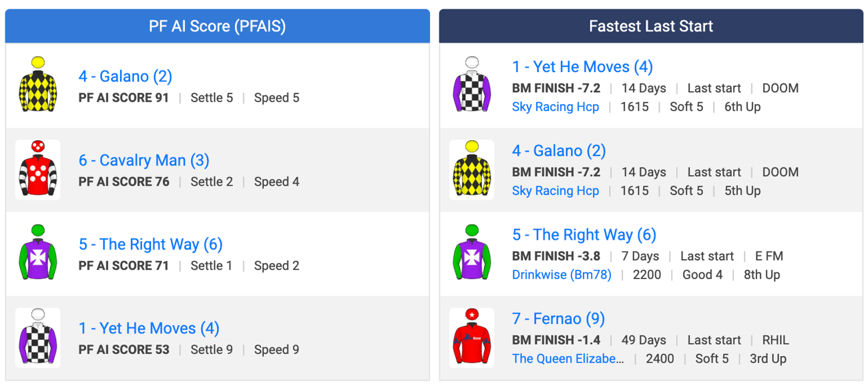Select the Fastest Last Start header
This screenshot has height=390, width=868.
click(651, 26)
